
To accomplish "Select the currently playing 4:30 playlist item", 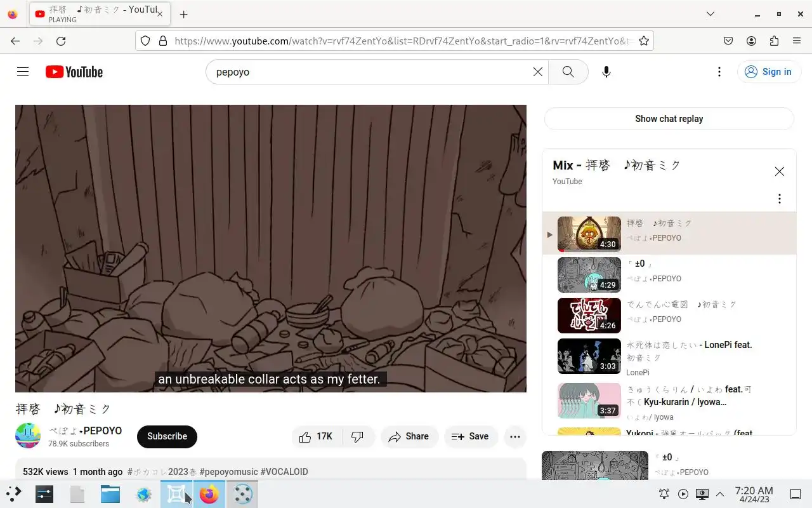I will 669,233.
